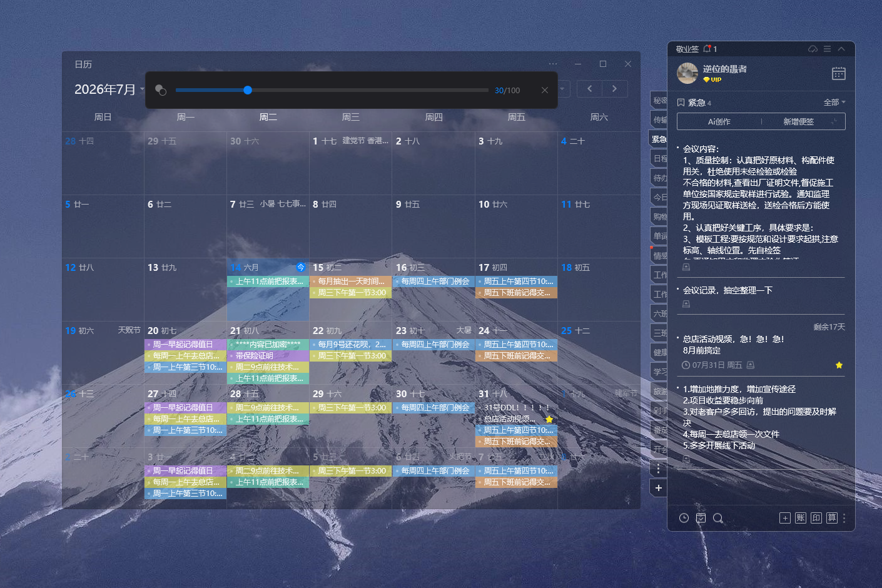Open the calendar icon beside the username
Image resolution: width=882 pixels, height=588 pixels.
pyautogui.click(x=839, y=73)
